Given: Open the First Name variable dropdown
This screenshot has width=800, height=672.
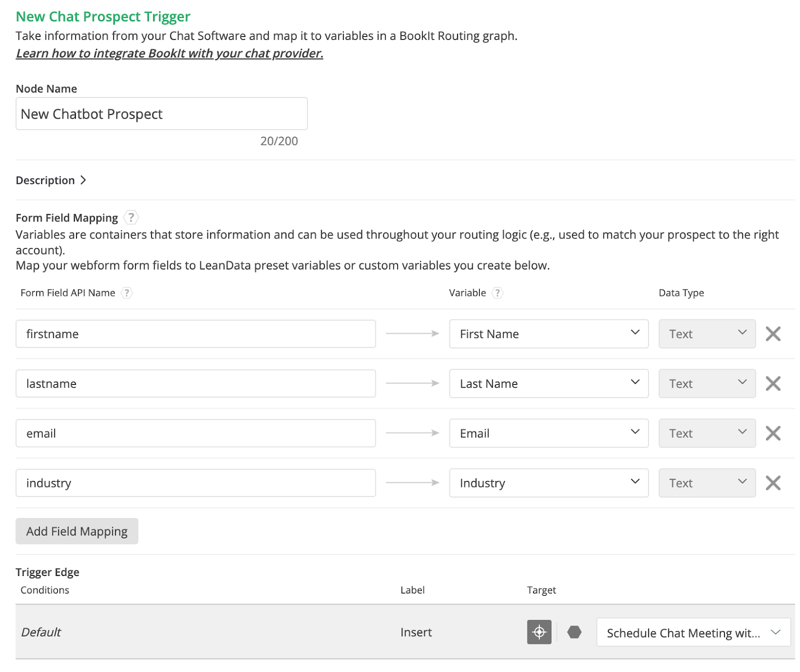Looking at the screenshot, I should [x=548, y=333].
